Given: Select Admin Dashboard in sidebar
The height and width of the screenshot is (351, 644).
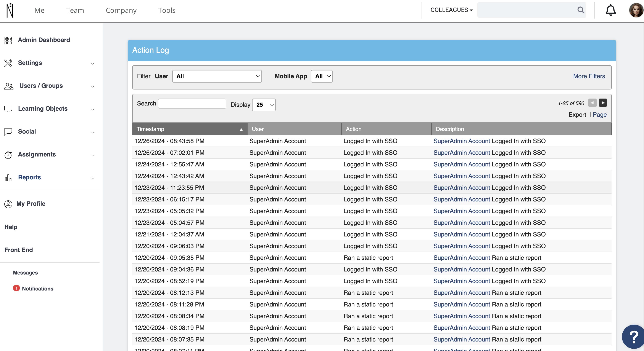Looking at the screenshot, I should 44,40.
